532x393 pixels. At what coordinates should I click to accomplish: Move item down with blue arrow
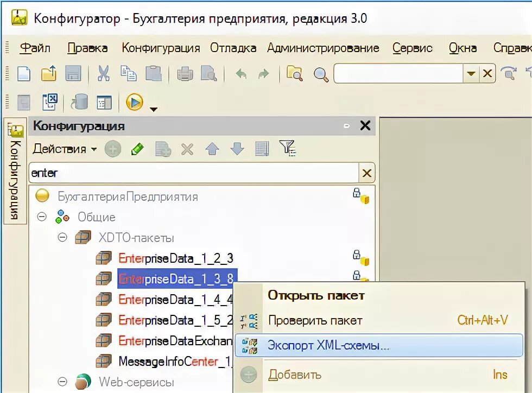coord(237,149)
